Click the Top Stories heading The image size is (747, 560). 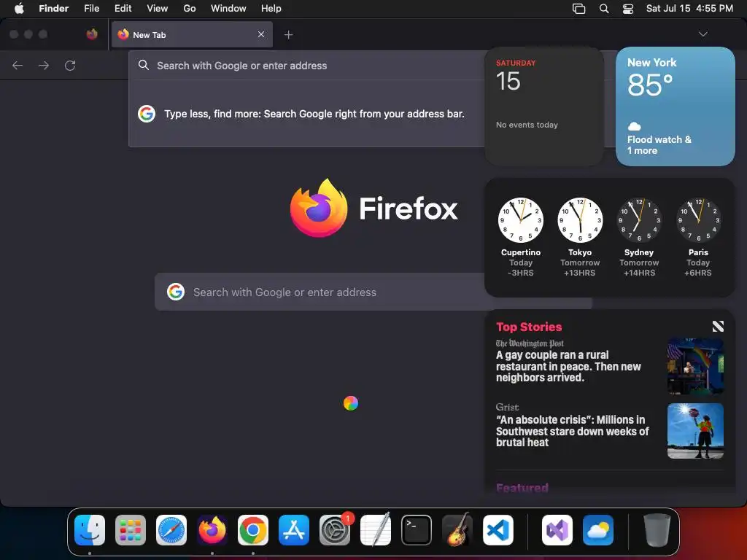(x=529, y=327)
